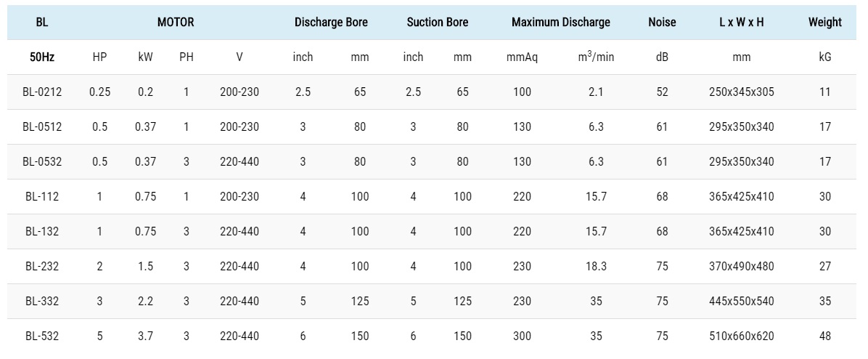This screenshot has width=868, height=359.
Task: Click the BL-0212 model cell
Action: tap(42, 92)
